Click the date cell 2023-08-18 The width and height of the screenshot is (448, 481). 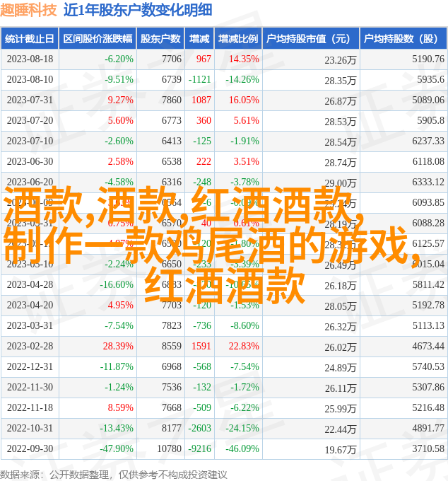[x=30, y=59]
